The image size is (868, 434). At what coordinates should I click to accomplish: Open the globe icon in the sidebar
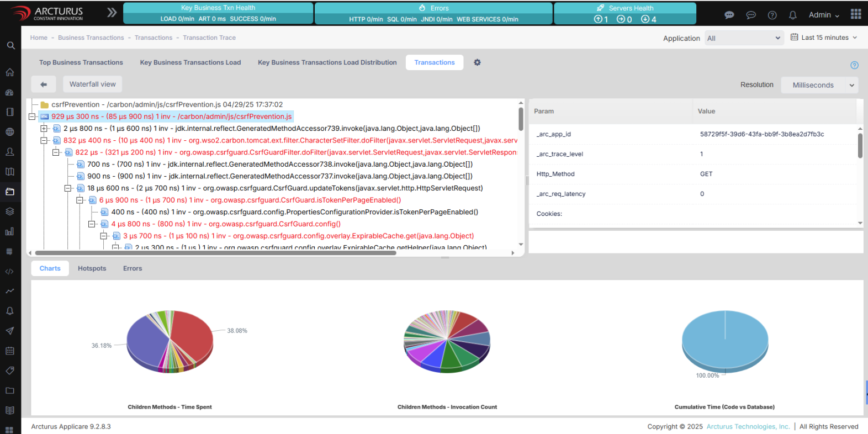pos(9,132)
